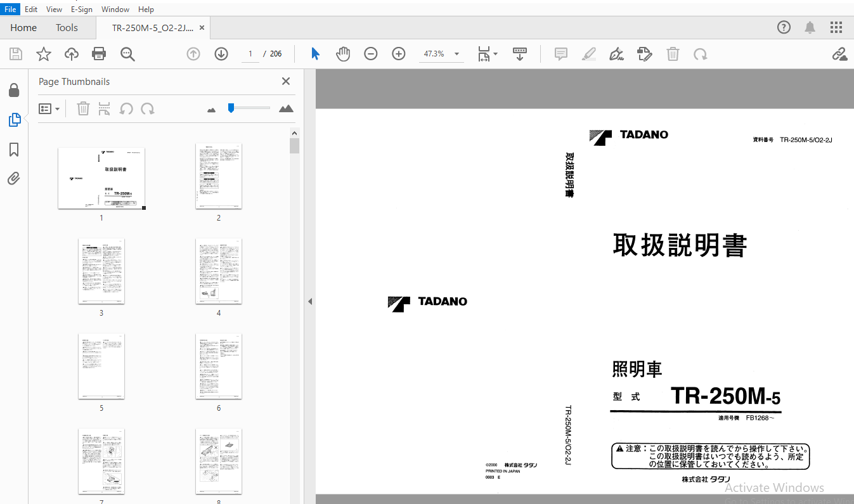
Task: Activate the hand pan tool
Action: pos(343,54)
